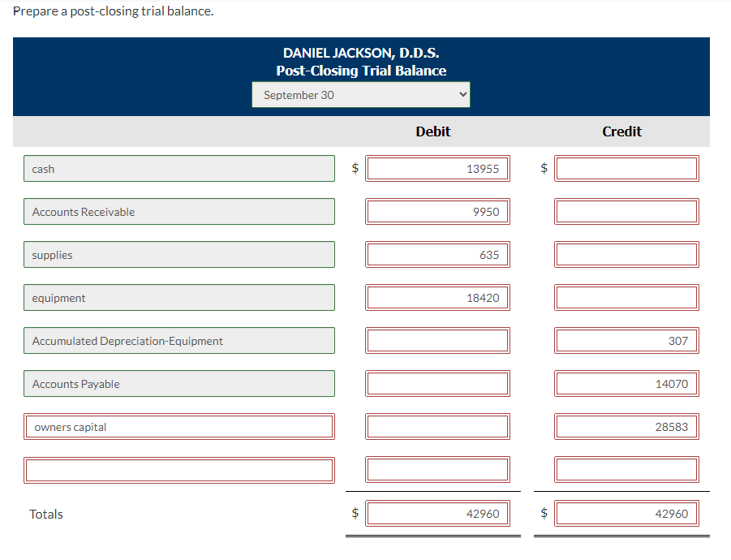Select the Accounts Receivable label field

[x=178, y=211]
